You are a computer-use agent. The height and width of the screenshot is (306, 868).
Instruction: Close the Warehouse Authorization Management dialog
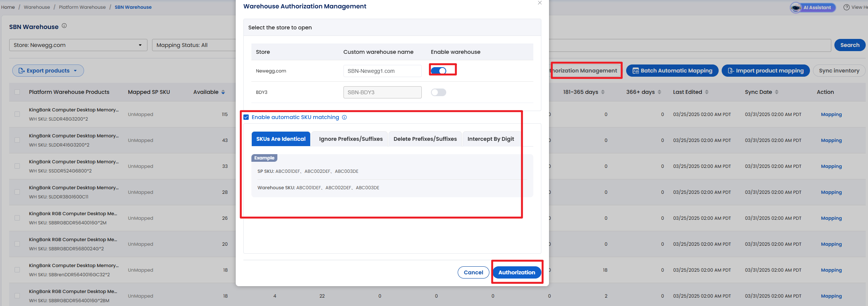540,3
